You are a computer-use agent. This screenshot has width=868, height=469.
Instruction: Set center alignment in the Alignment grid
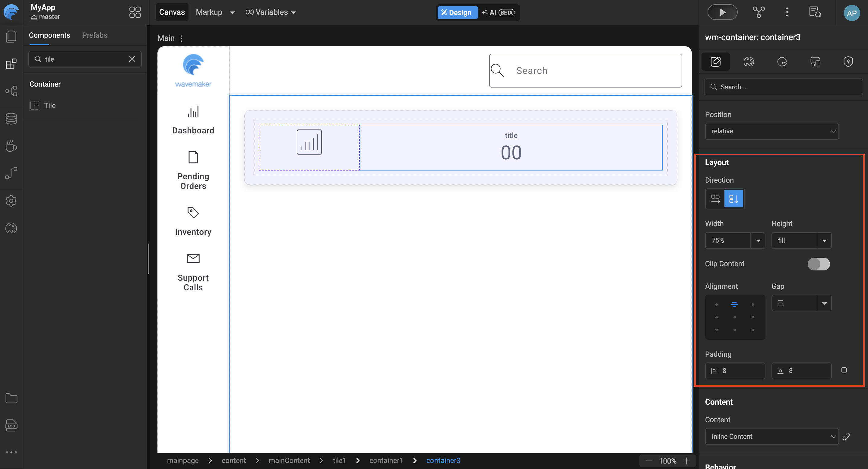(x=735, y=317)
